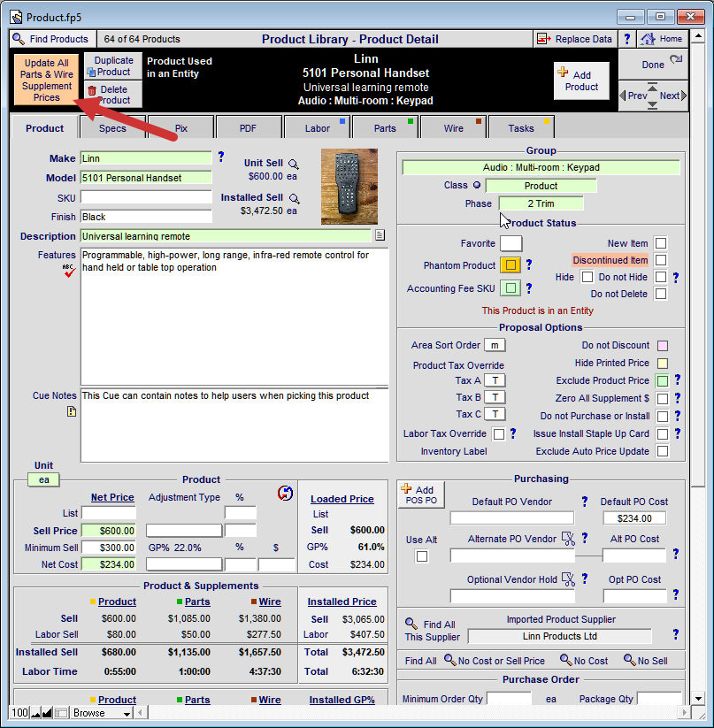Click Done to finish editing
The width and height of the screenshot is (714, 728).
pyautogui.click(x=653, y=65)
